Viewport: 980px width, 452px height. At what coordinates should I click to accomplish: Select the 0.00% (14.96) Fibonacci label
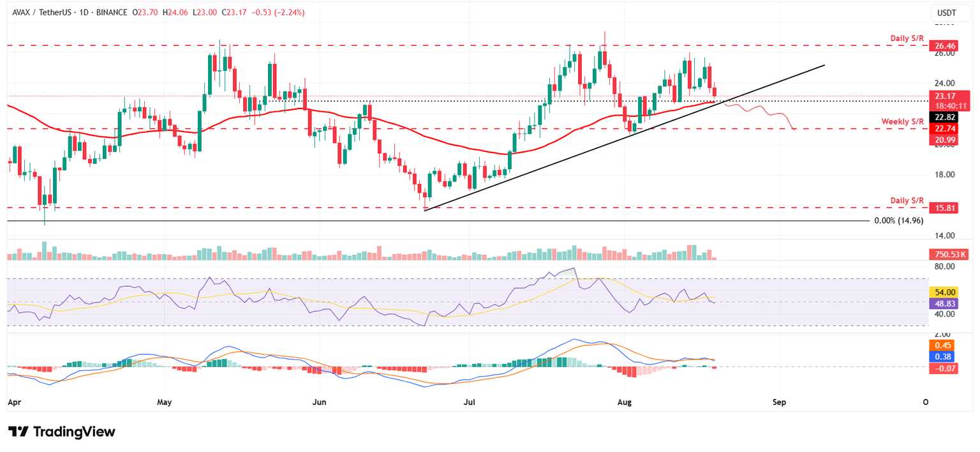[x=898, y=220]
